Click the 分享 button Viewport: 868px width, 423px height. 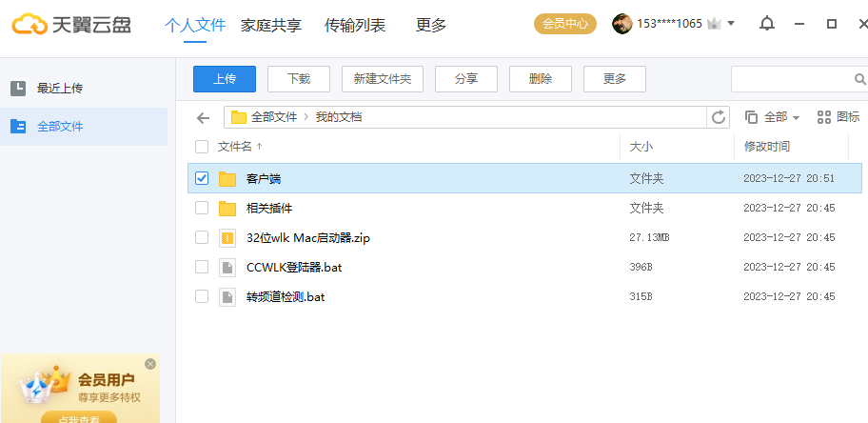coord(466,79)
